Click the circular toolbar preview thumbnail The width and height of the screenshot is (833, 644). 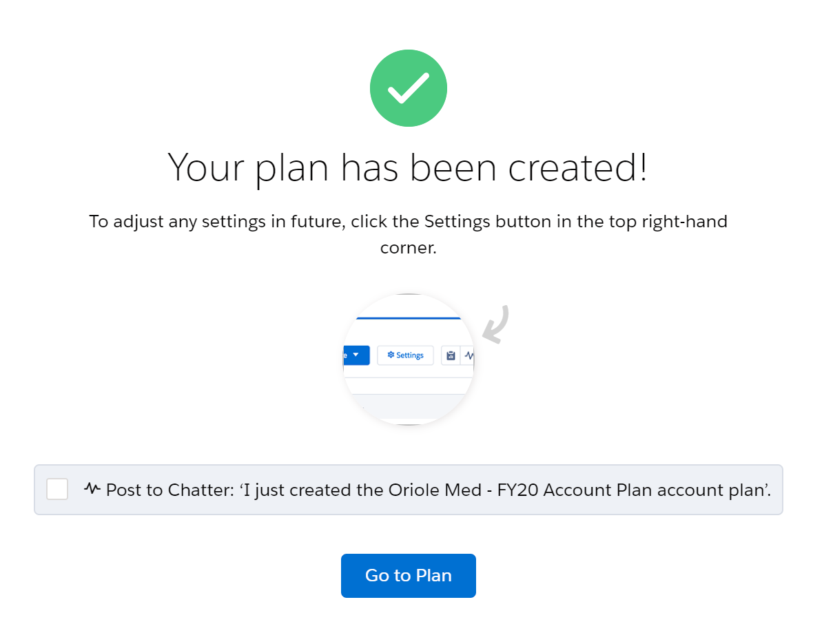[409, 359]
